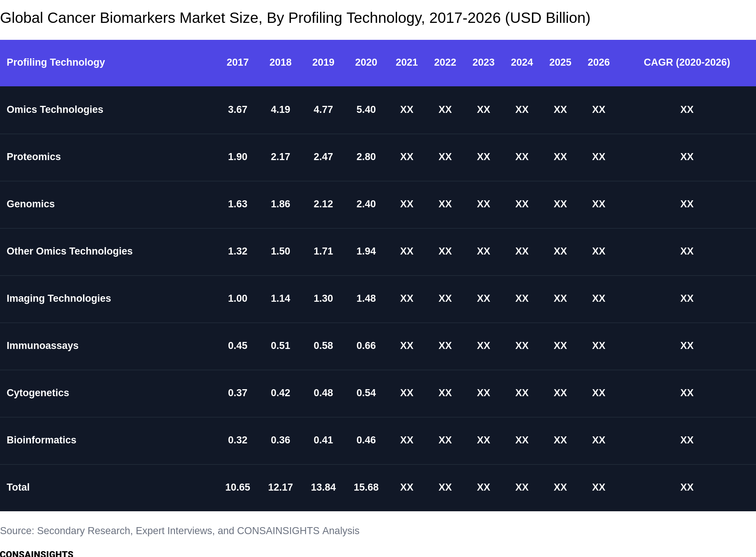Viewport: 756px width, 557px height.
Task: Click the Omics Technologies row label
Action: tap(55, 110)
